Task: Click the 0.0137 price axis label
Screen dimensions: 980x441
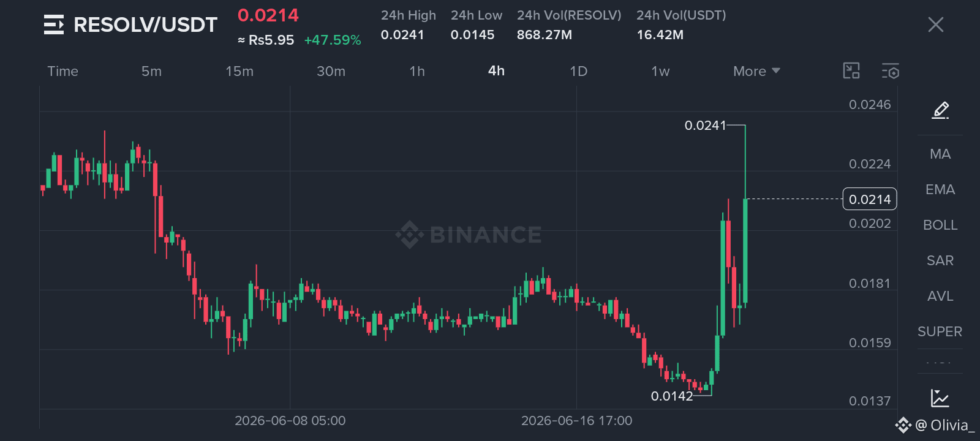Action: click(x=870, y=401)
